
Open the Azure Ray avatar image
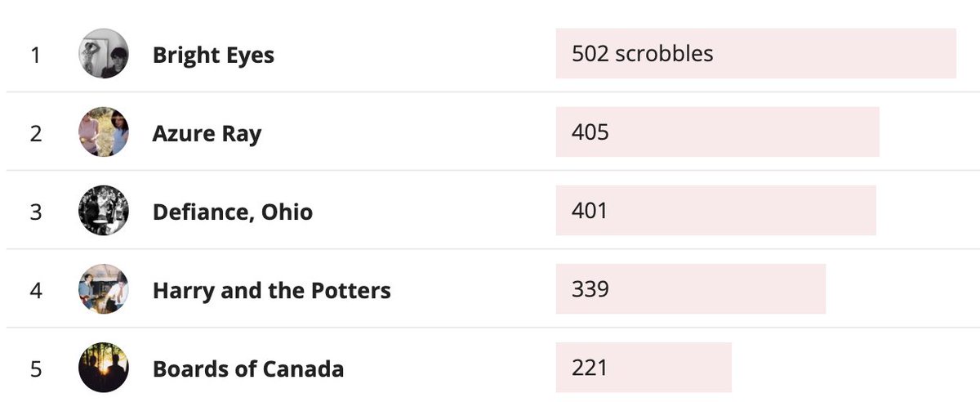coord(104,132)
